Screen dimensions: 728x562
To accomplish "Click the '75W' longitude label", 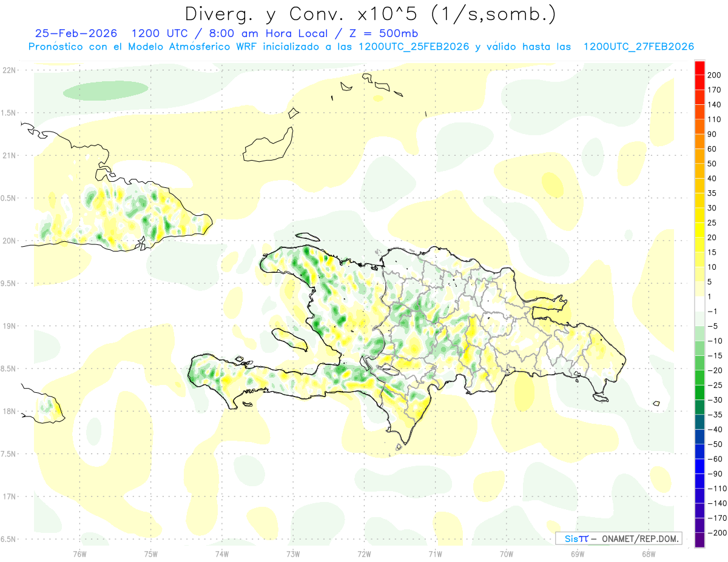I will 151,554.
